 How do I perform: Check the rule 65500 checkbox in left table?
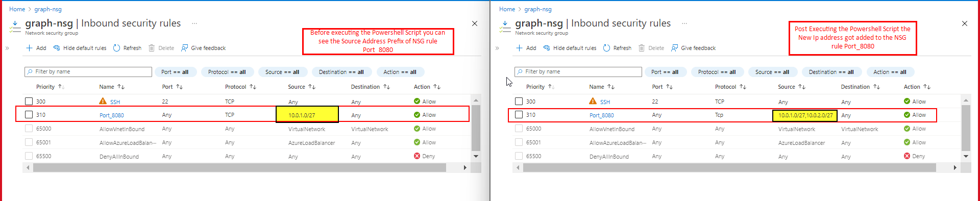point(29,156)
